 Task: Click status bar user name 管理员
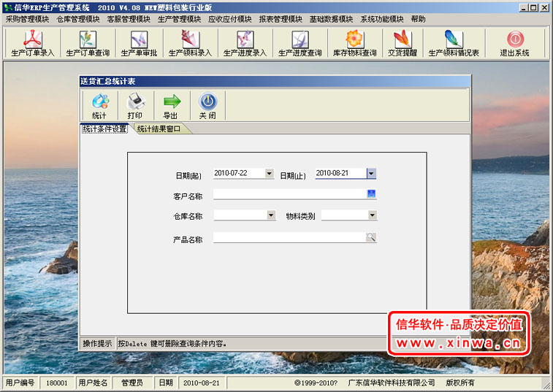(x=132, y=383)
